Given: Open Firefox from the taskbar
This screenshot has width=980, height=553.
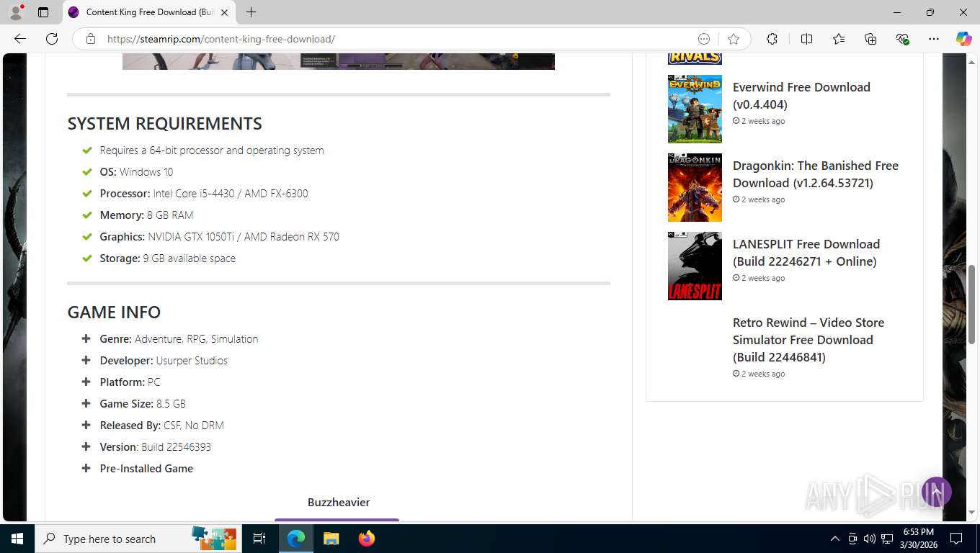Looking at the screenshot, I should [x=367, y=539].
